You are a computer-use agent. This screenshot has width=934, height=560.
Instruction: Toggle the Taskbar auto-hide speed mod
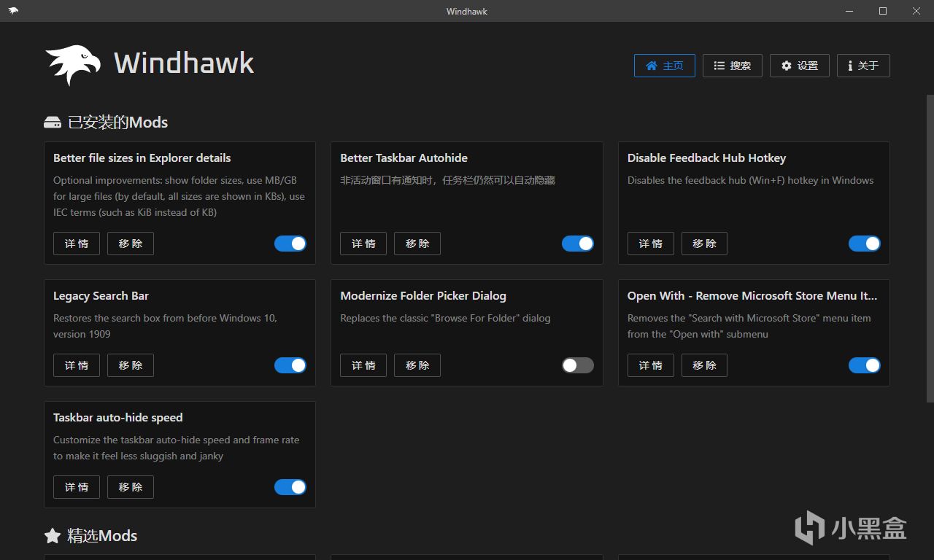coord(290,487)
